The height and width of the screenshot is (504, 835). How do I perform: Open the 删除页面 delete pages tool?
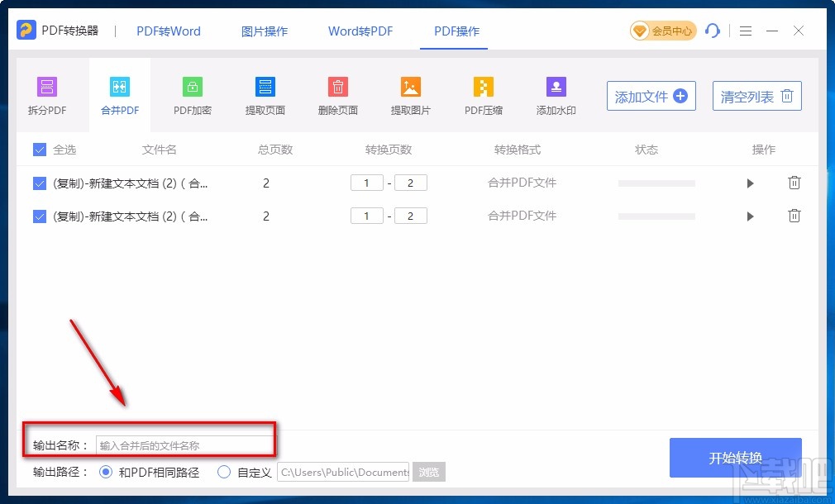coord(337,93)
